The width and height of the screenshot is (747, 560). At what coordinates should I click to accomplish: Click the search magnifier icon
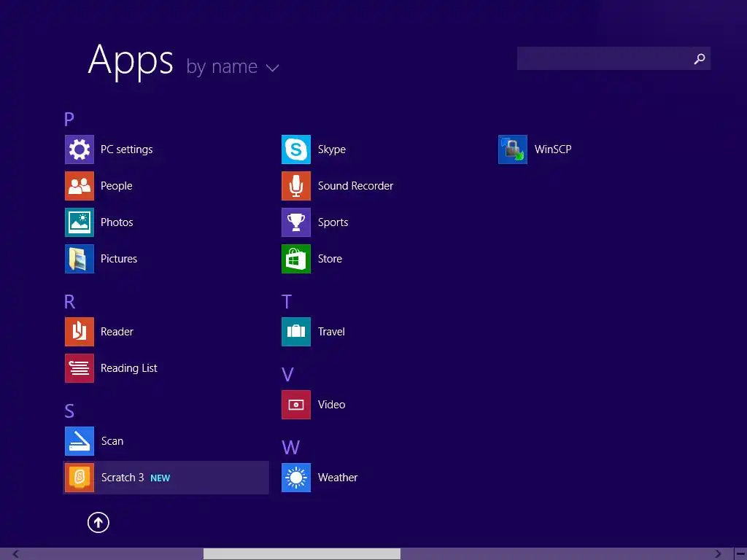pyautogui.click(x=700, y=58)
